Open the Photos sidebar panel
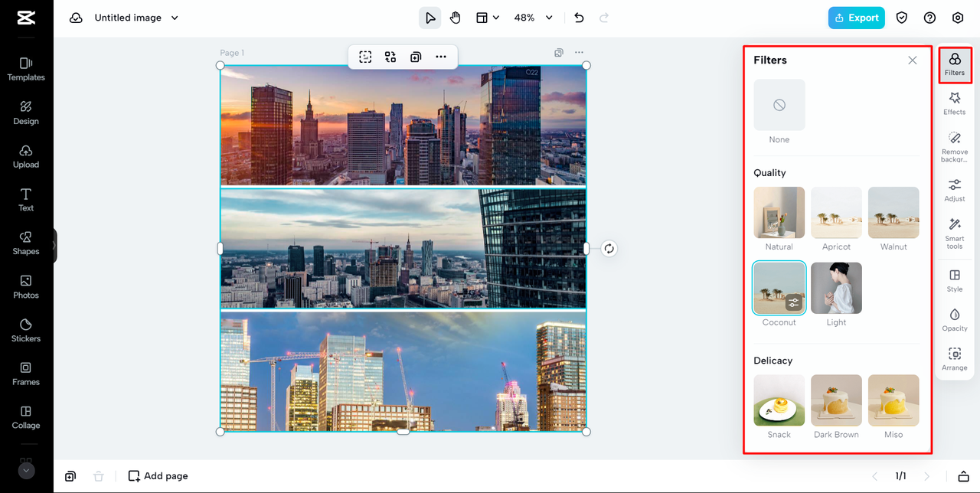980x493 pixels. click(x=26, y=286)
